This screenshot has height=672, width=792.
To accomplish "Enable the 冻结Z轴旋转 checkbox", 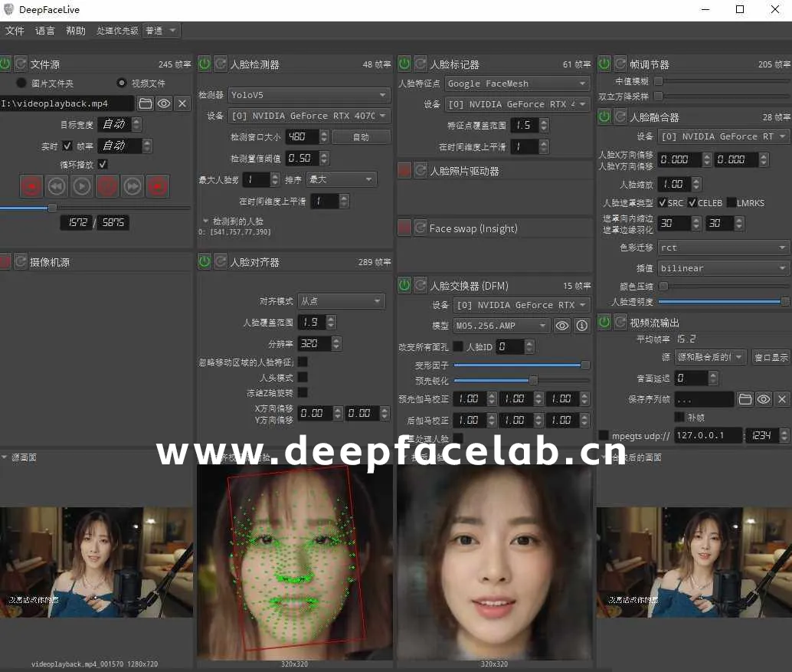I will (x=303, y=392).
